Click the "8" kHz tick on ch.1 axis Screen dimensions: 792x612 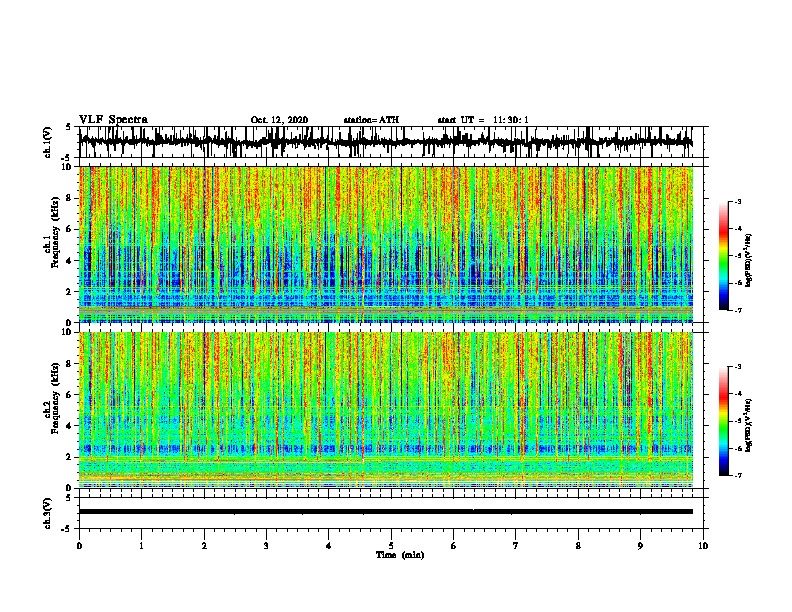(x=69, y=198)
